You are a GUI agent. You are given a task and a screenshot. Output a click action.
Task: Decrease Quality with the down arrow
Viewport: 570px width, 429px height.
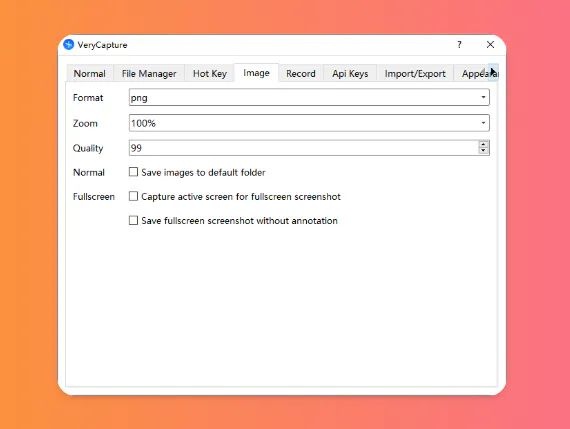pyautogui.click(x=483, y=151)
